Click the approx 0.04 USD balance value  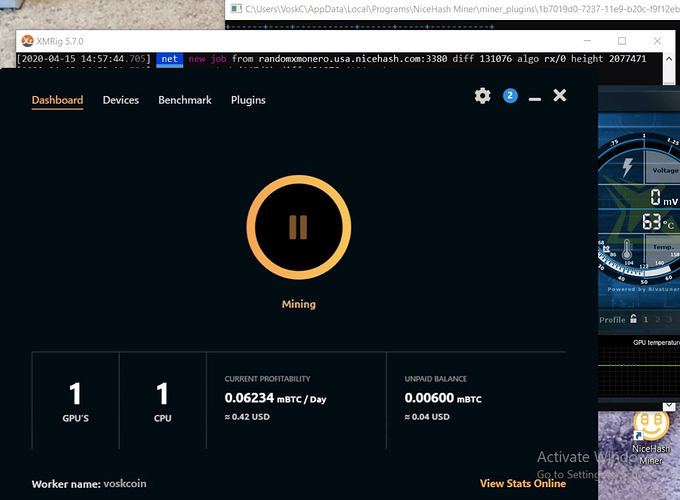coord(427,417)
